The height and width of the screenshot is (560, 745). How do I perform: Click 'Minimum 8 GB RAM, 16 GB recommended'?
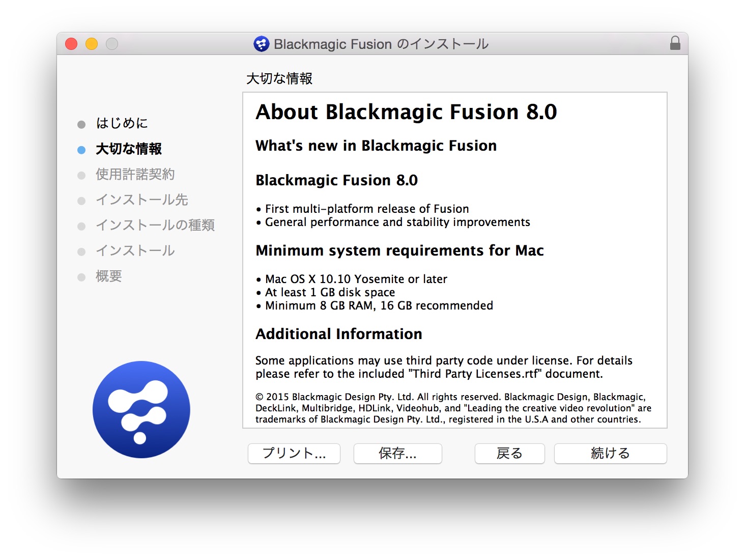379,305
